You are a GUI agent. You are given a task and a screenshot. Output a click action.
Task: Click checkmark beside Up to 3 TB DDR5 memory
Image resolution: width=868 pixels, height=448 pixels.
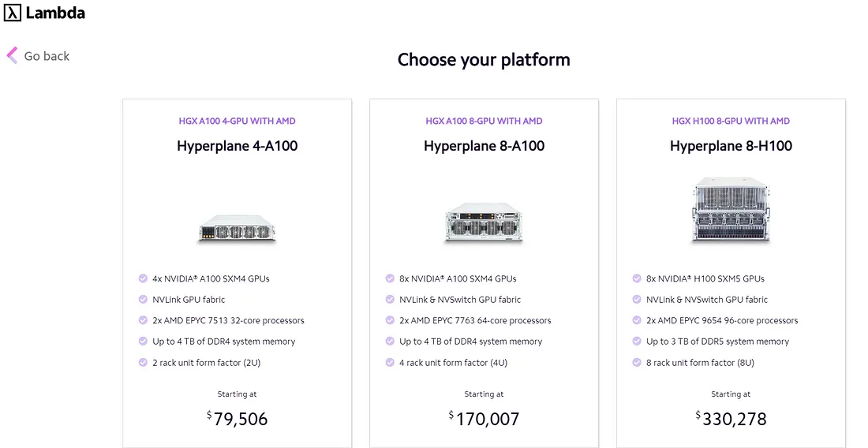pos(637,342)
